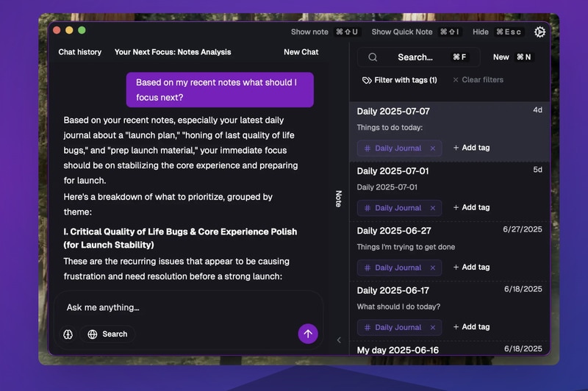Open the settings gear icon
Viewport: 588px width, 391px height.
pyautogui.click(x=539, y=32)
